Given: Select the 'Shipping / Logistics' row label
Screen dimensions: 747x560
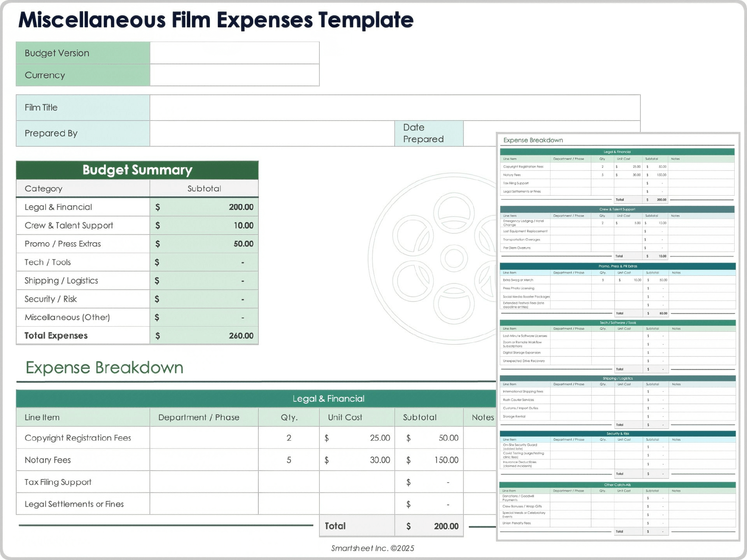Looking at the screenshot, I should (61, 281).
